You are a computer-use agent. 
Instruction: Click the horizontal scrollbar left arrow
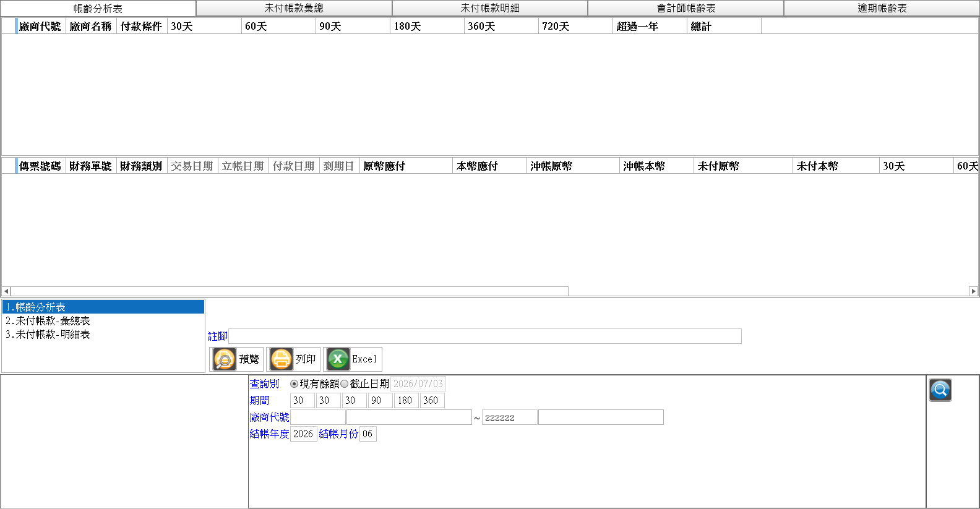point(6,291)
